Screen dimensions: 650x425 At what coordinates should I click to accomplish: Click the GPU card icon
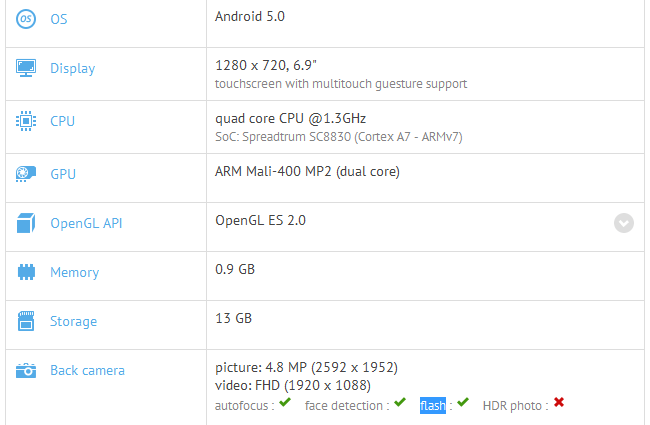26,174
